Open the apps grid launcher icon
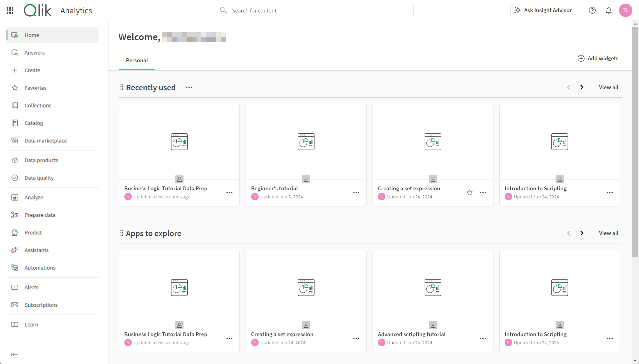639x364 pixels. (10, 10)
